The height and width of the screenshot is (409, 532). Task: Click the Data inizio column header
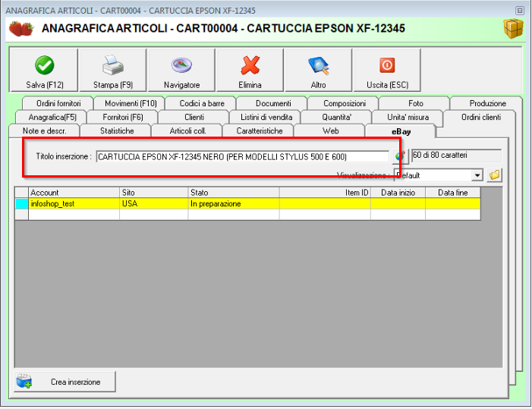click(398, 193)
